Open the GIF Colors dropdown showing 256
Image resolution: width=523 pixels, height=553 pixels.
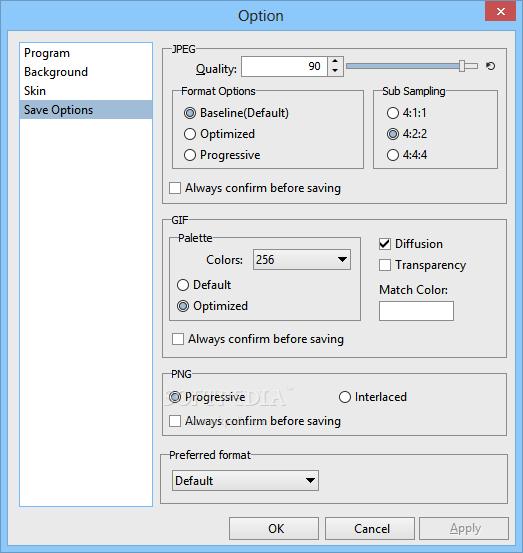302,260
